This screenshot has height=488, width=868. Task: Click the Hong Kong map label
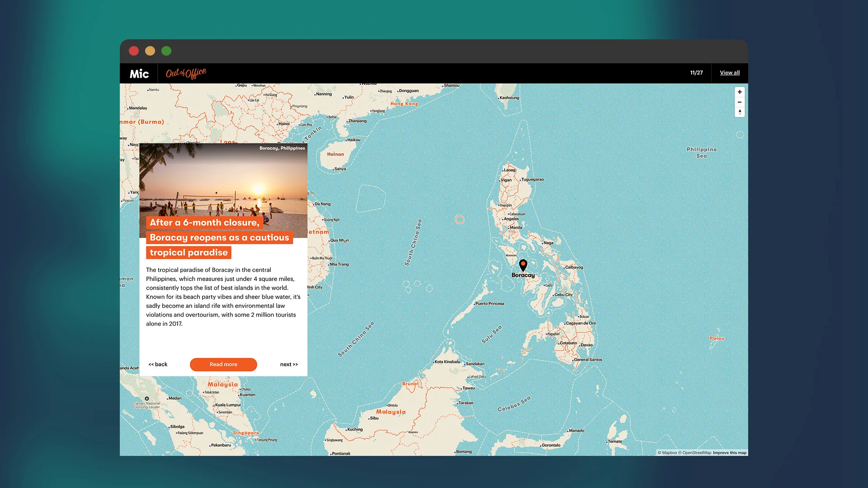pos(404,104)
